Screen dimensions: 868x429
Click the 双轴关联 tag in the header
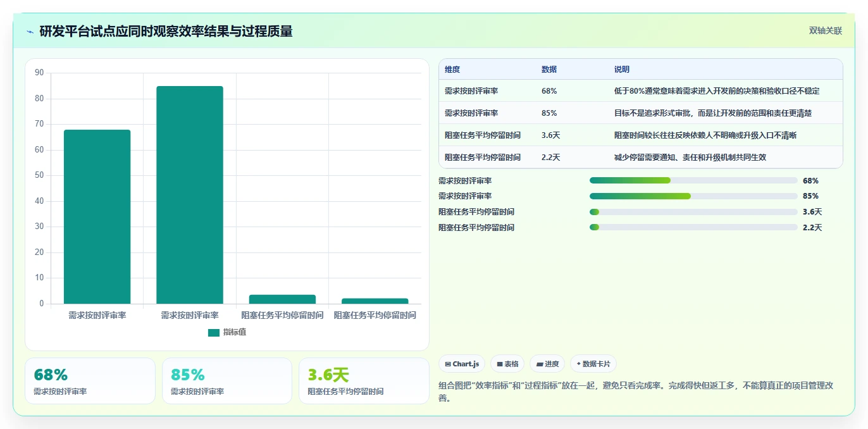tap(826, 31)
